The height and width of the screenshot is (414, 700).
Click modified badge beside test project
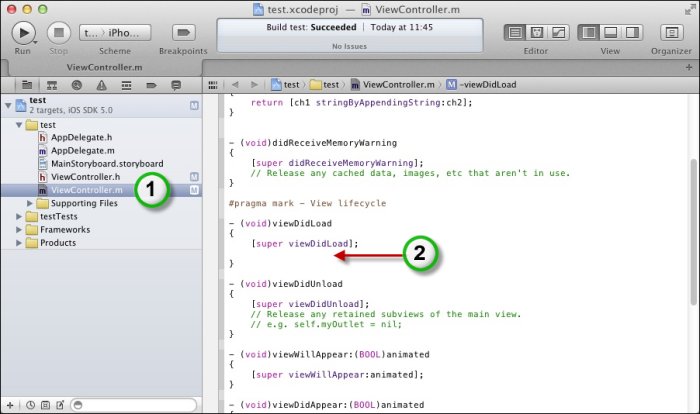[x=194, y=106]
